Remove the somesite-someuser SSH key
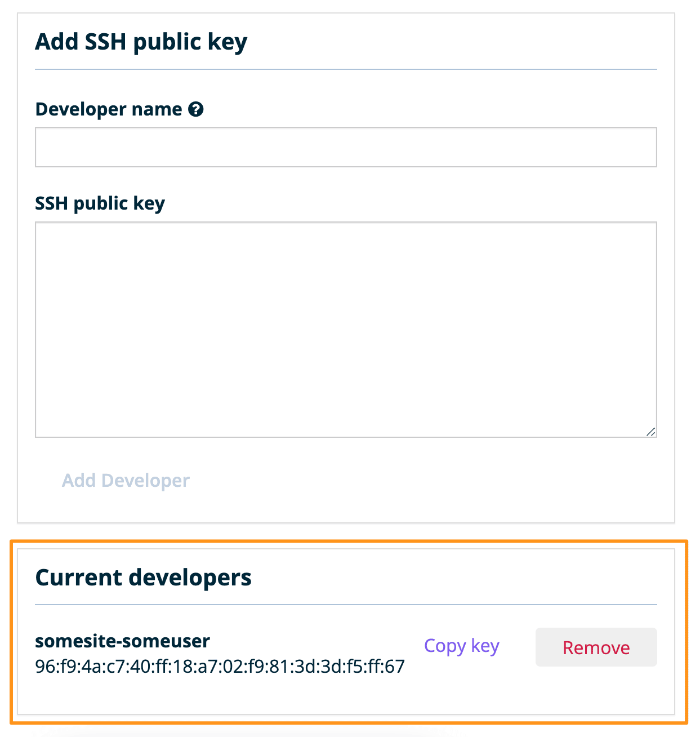 click(x=596, y=647)
